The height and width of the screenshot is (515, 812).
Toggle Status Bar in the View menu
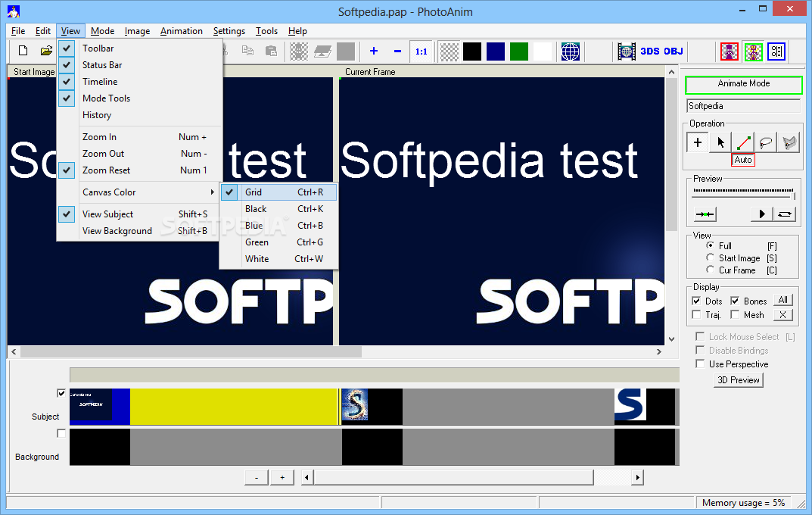tap(138, 65)
